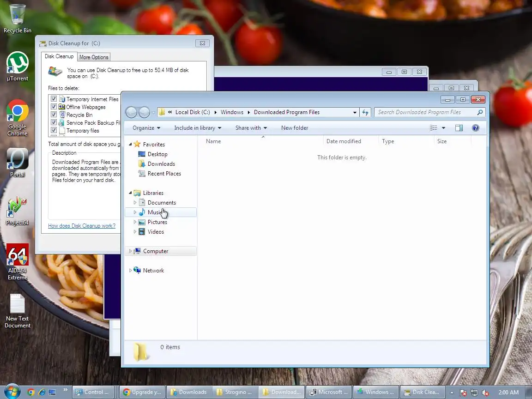Launch AIDA64 Extreme from desktop
The image size is (532, 399).
[17, 262]
